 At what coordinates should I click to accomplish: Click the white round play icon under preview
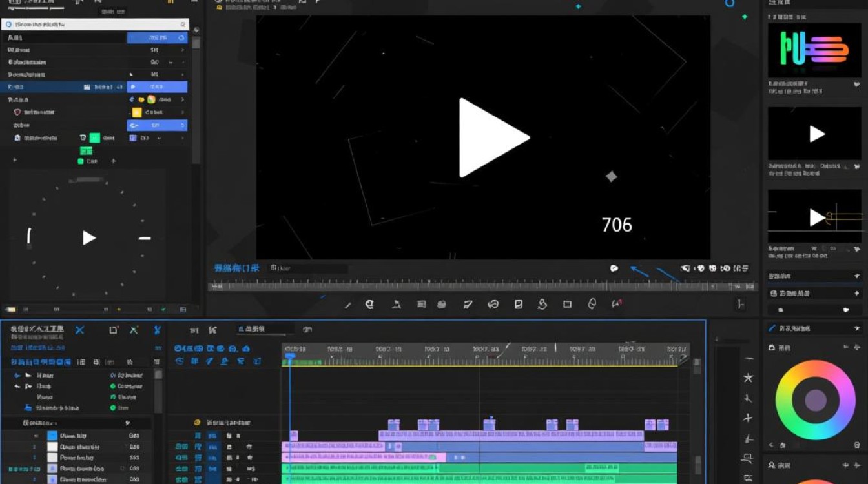coord(614,268)
